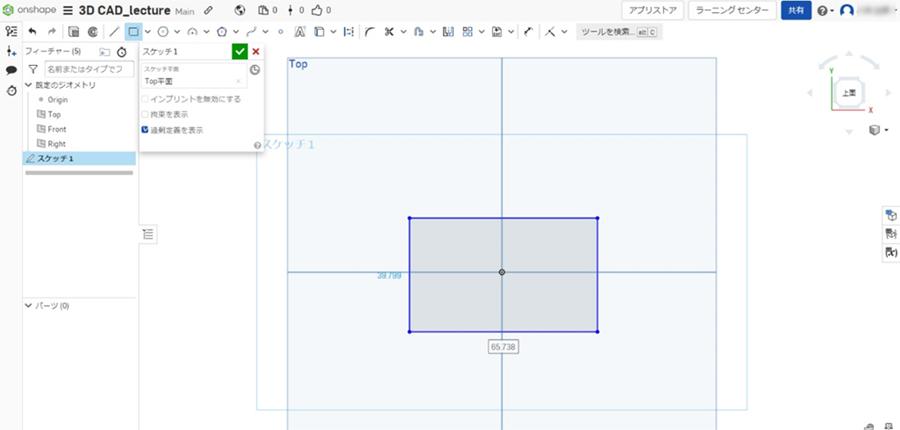Uncheck 過剰定義を表示 checkbox

[146, 130]
